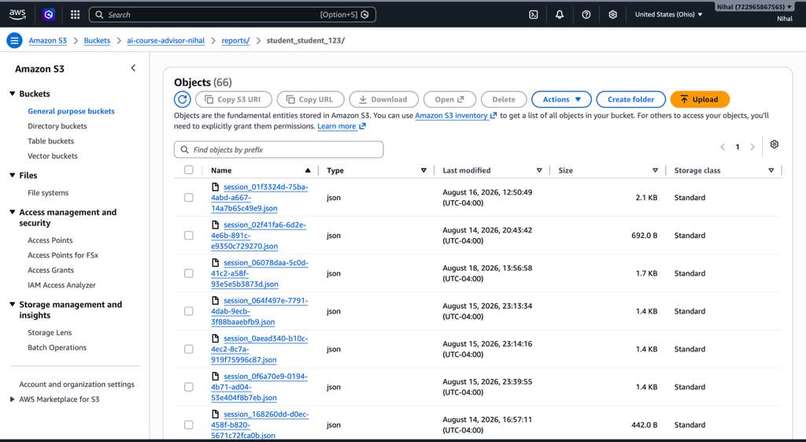
Task: Focus the Find objects by prefix field
Action: pos(279,150)
